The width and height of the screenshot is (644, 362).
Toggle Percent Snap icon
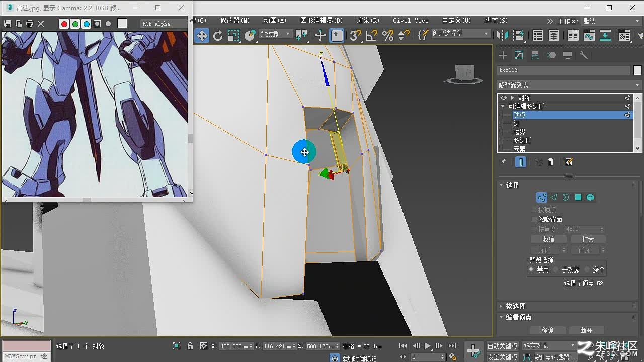coord(388,35)
